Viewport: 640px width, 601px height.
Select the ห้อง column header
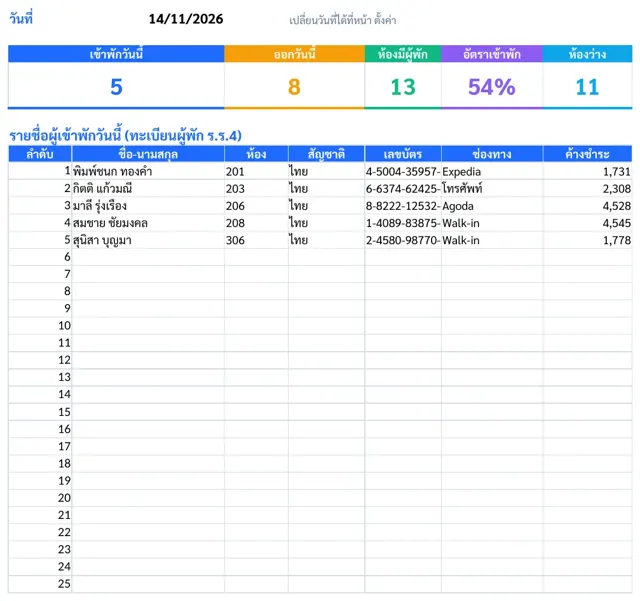[x=256, y=154]
